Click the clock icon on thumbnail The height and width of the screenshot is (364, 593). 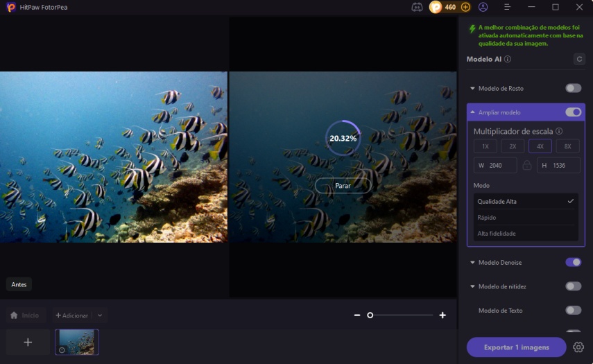coord(62,350)
